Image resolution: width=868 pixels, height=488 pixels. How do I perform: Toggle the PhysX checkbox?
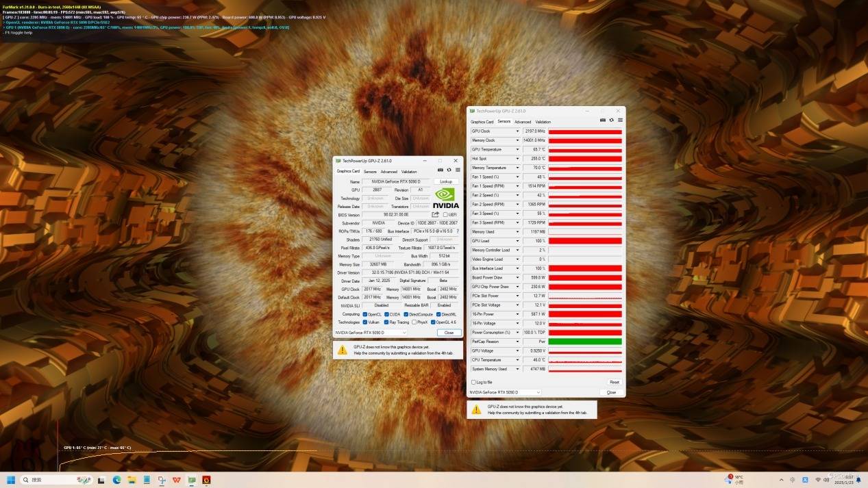(x=414, y=322)
